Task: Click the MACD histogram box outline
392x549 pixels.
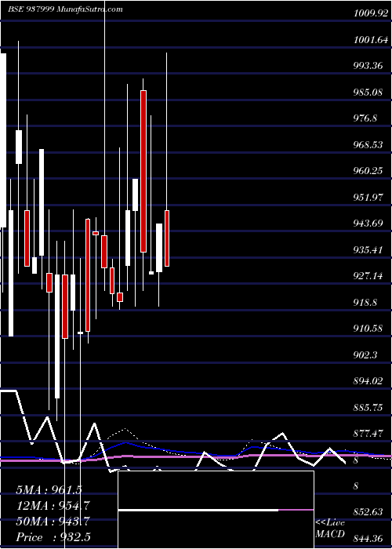Action: tap(216, 510)
